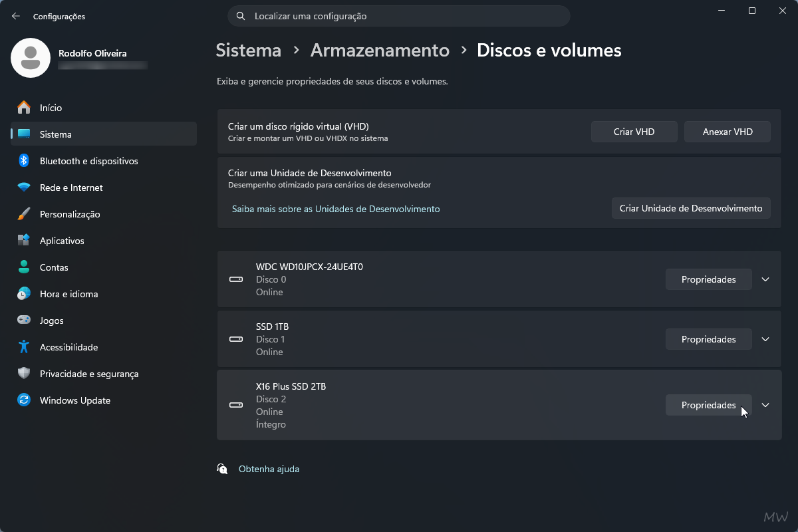Screen dimensions: 798x532
Task: Open Propriedades for X16 Plus SSD 2TB
Action: pos(709,405)
